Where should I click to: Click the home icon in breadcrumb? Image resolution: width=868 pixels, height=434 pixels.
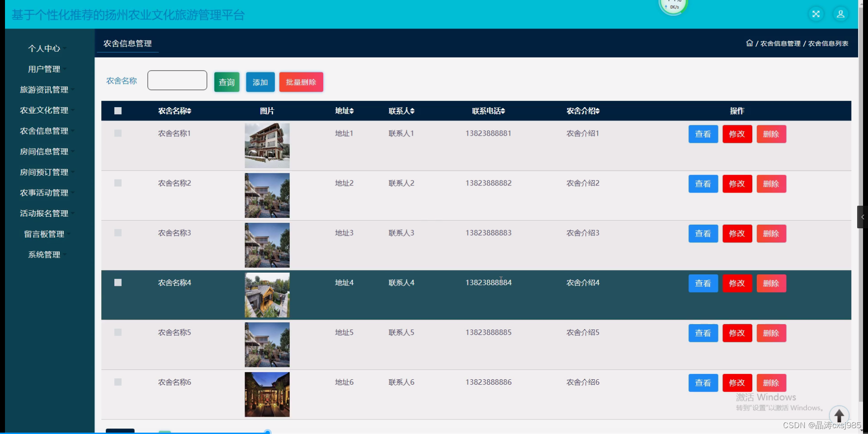pyautogui.click(x=749, y=43)
